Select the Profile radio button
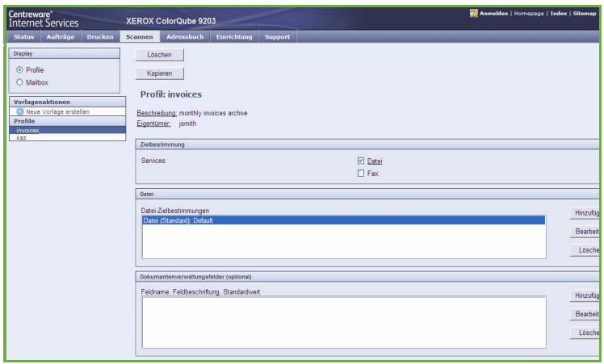This screenshot has width=604, height=364. tap(19, 70)
